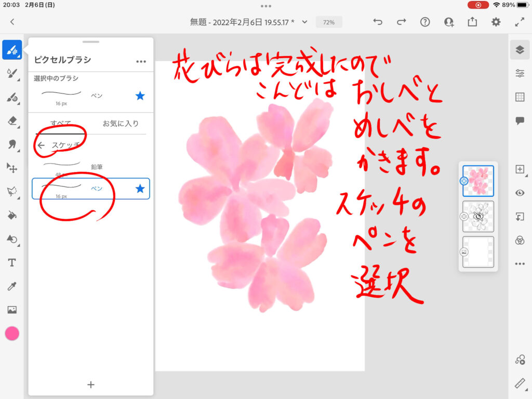Viewport: 532px width, 399px height.
Task: Toggle favorite star for selected brush
Action: click(x=140, y=95)
